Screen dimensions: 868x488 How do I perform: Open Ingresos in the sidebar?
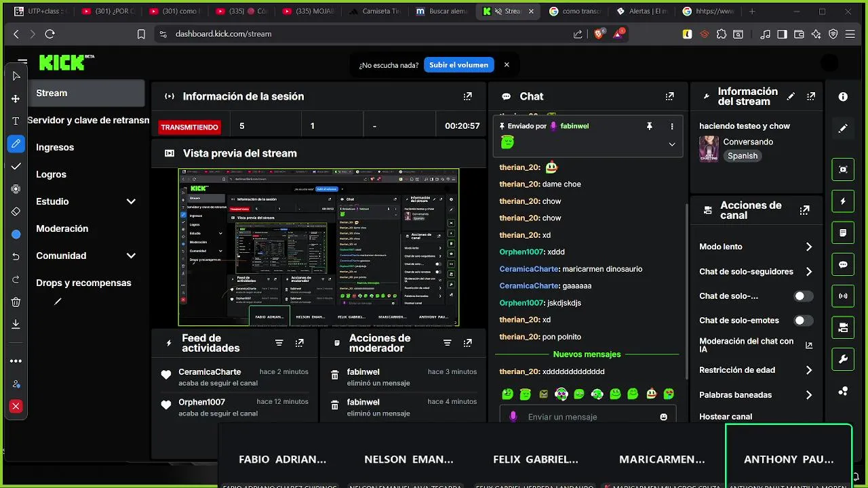pyautogui.click(x=55, y=147)
